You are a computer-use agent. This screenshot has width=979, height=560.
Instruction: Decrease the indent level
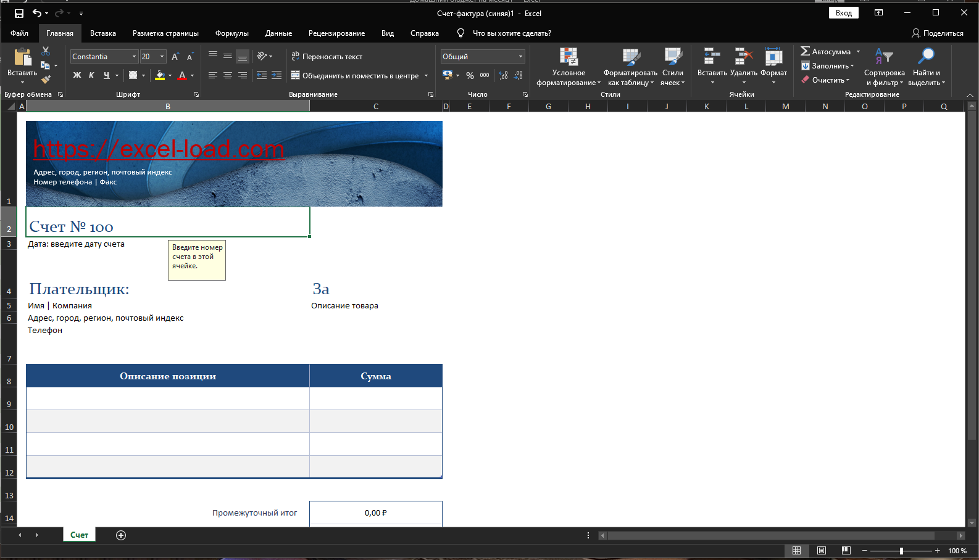[262, 75]
